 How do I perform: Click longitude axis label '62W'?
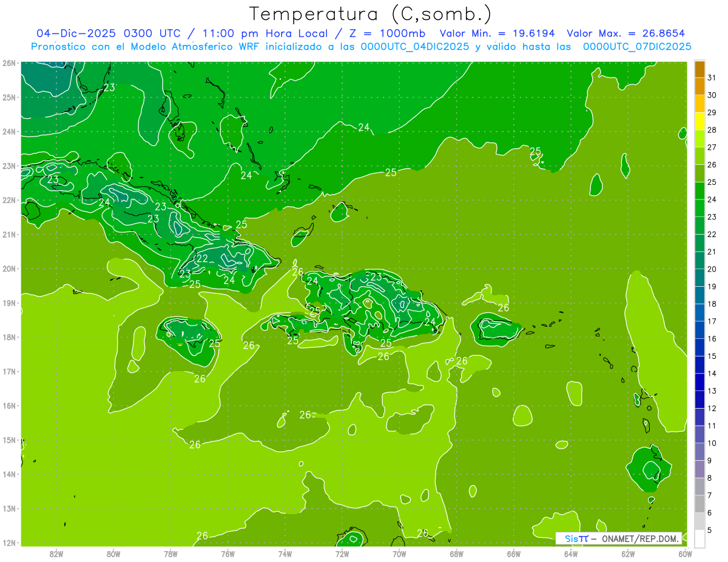628,553
